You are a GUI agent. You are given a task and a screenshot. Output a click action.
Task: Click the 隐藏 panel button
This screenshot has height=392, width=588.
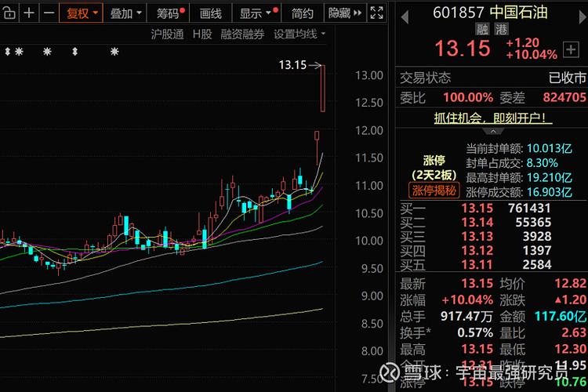pyautogui.click(x=345, y=13)
